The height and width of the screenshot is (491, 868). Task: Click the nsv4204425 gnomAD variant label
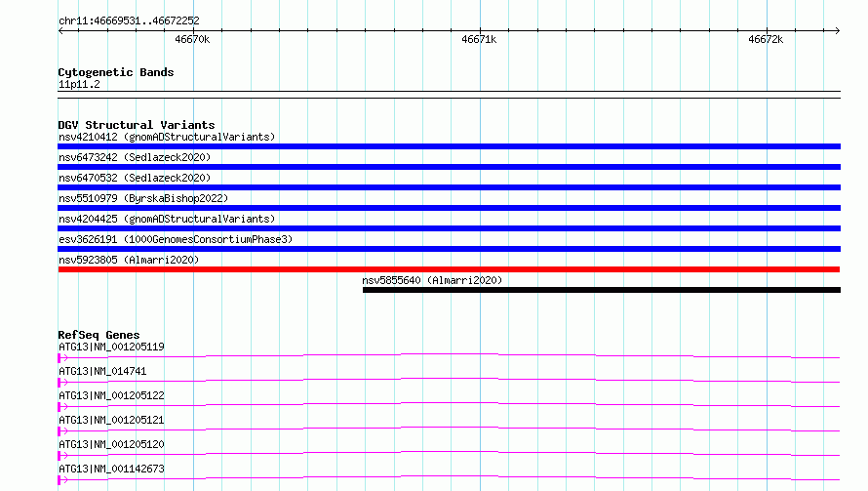pyautogui.click(x=167, y=219)
